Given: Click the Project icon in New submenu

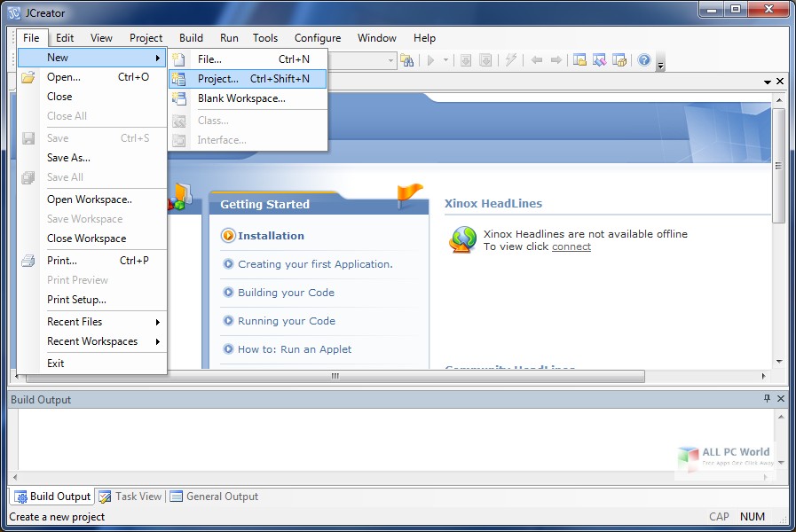Looking at the screenshot, I should (178, 79).
